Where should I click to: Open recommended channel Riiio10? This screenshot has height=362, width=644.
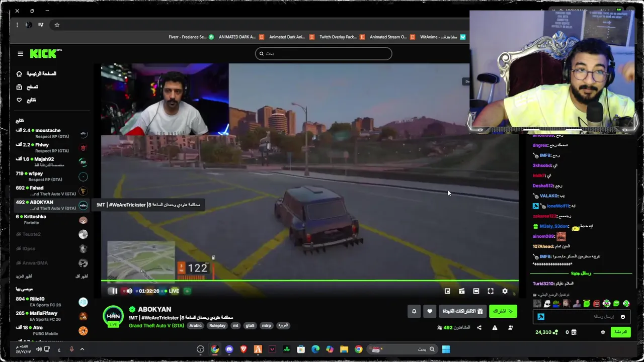point(52,302)
